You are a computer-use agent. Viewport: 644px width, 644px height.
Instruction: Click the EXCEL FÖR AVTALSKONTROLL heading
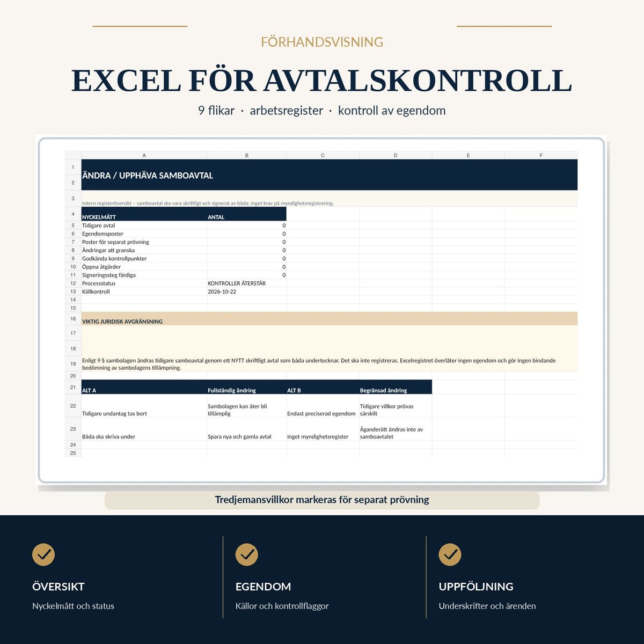[322, 80]
